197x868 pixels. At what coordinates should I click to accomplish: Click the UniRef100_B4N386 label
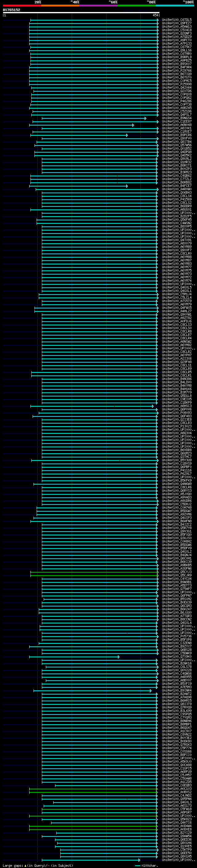[x=176, y=379]
